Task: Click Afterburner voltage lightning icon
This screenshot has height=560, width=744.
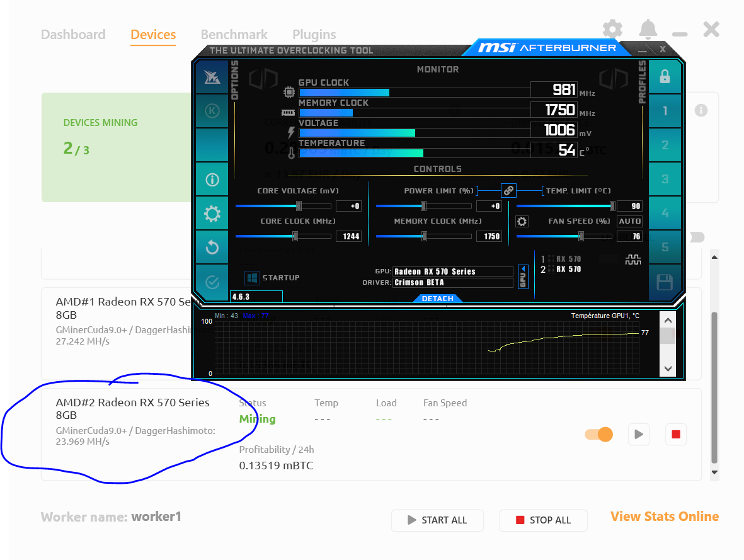Action: pyautogui.click(x=291, y=133)
